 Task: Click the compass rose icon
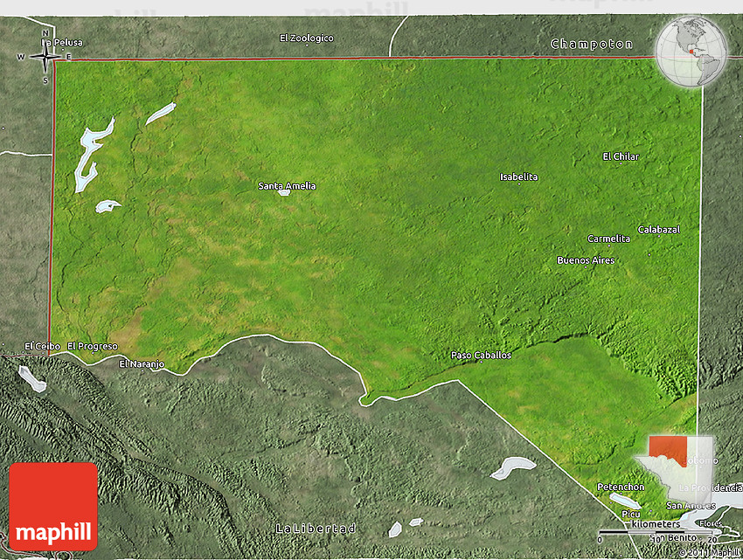click(45, 58)
